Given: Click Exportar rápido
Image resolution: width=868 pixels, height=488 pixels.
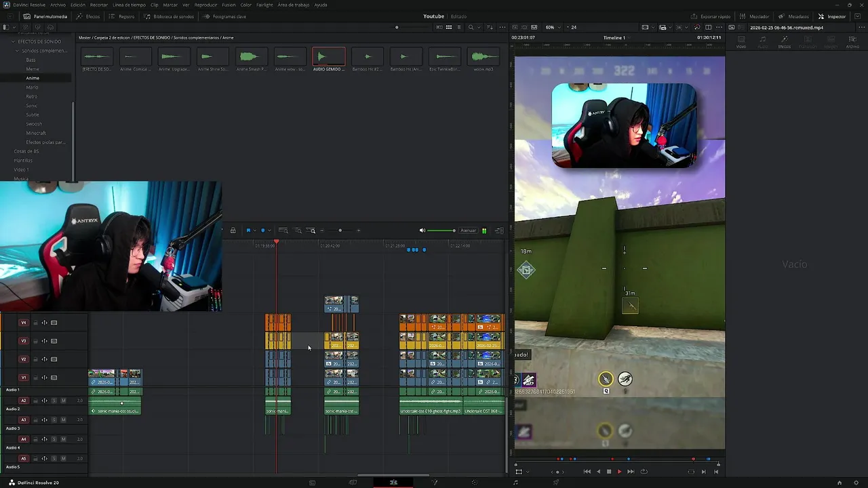Looking at the screenshot, I should [711, 16].
